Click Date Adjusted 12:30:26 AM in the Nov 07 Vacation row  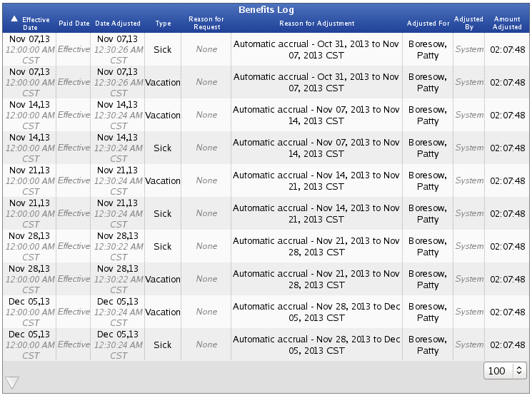(x=118, y=82)
